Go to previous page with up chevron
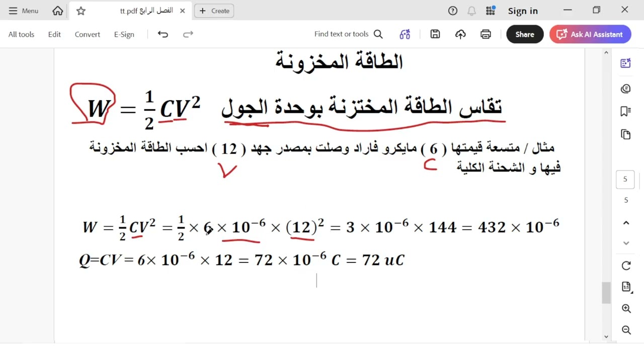Screen dimensions: 644x362 tap(626, 223)
